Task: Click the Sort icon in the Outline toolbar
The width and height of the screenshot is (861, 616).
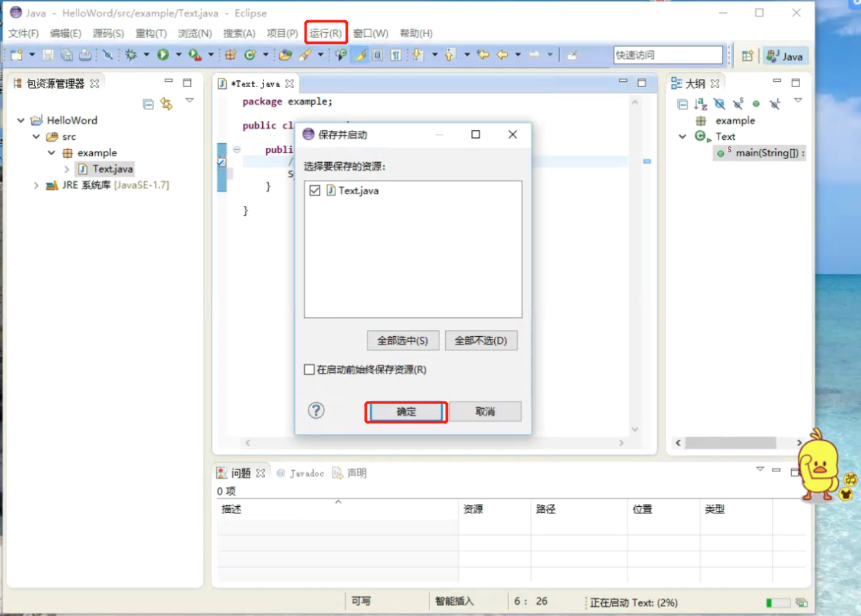Action: pyautogui.click(x=700, y=103)
